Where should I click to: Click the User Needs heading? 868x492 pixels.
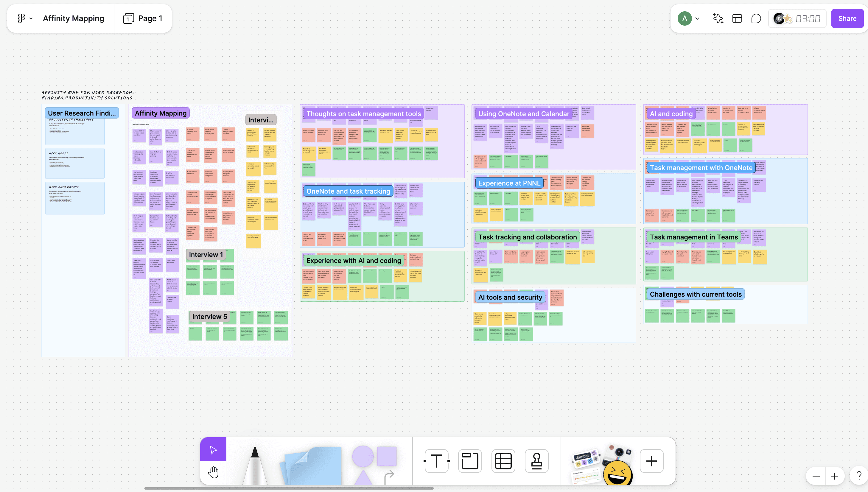click(59, 153)
